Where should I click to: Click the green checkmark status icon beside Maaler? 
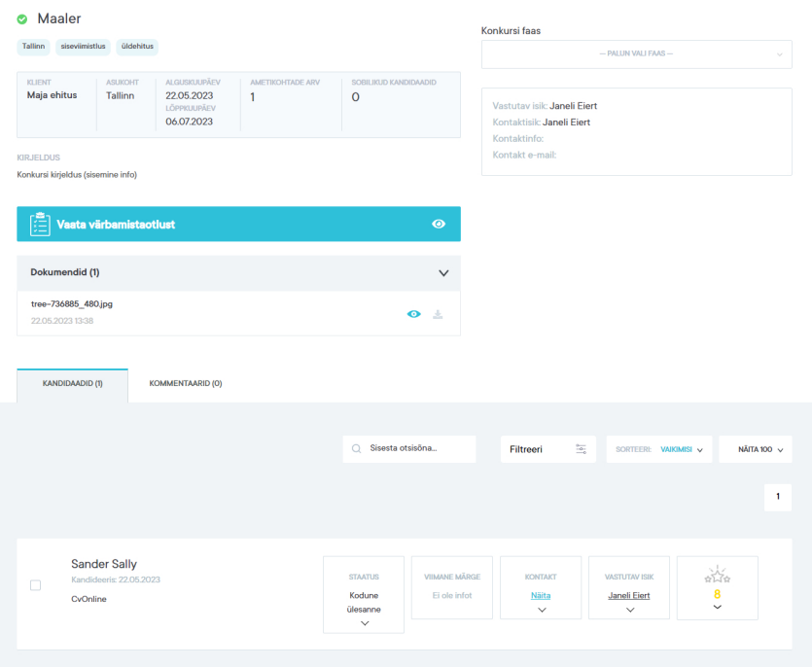point(22,19)
